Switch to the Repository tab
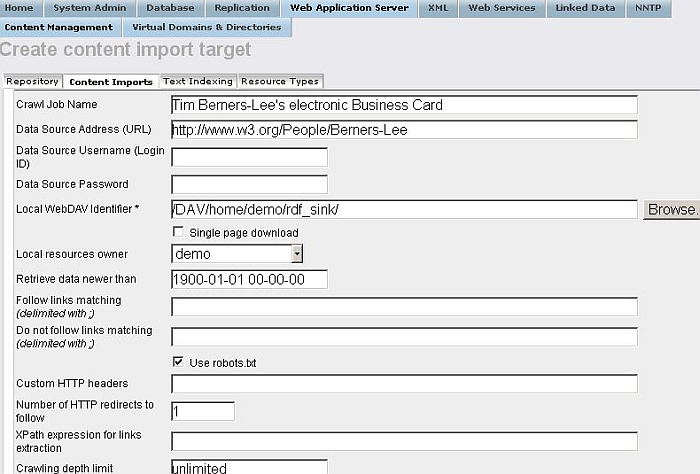The image size is (700, 474). point(32,81)
